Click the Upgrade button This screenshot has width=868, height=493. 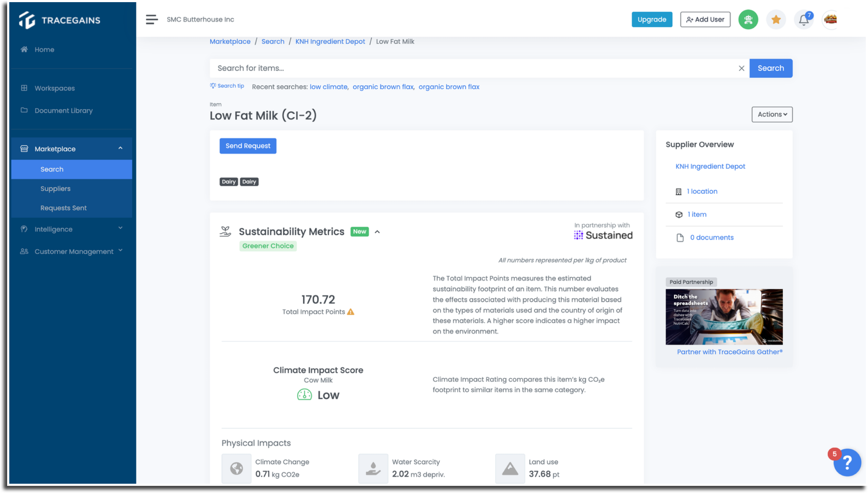tap(652, 19)
